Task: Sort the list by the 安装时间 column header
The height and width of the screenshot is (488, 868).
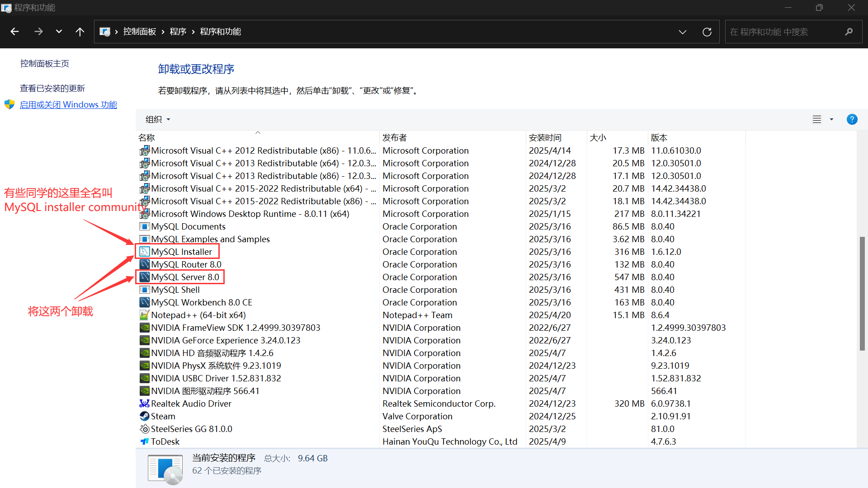Action: point(545,137)
